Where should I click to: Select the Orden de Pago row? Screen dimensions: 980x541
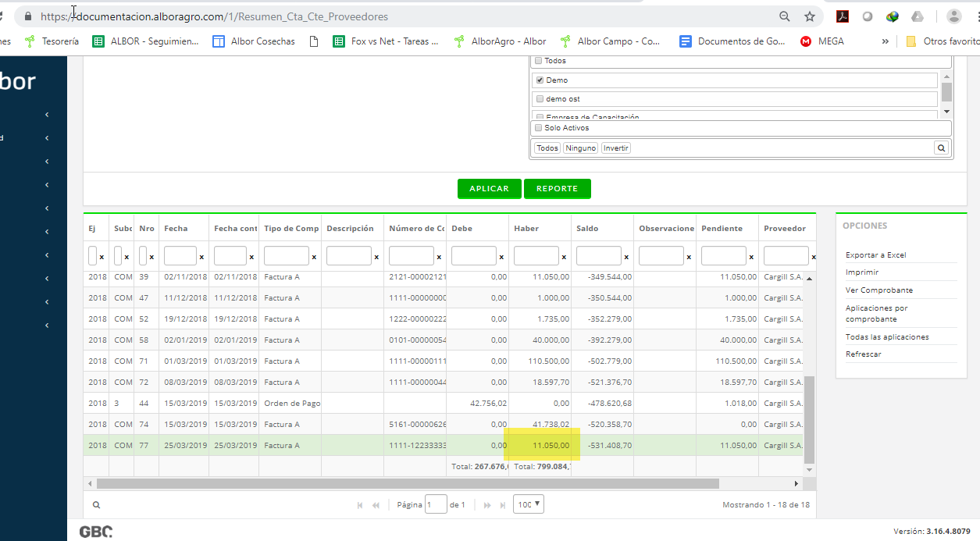[x=445, y=404]
